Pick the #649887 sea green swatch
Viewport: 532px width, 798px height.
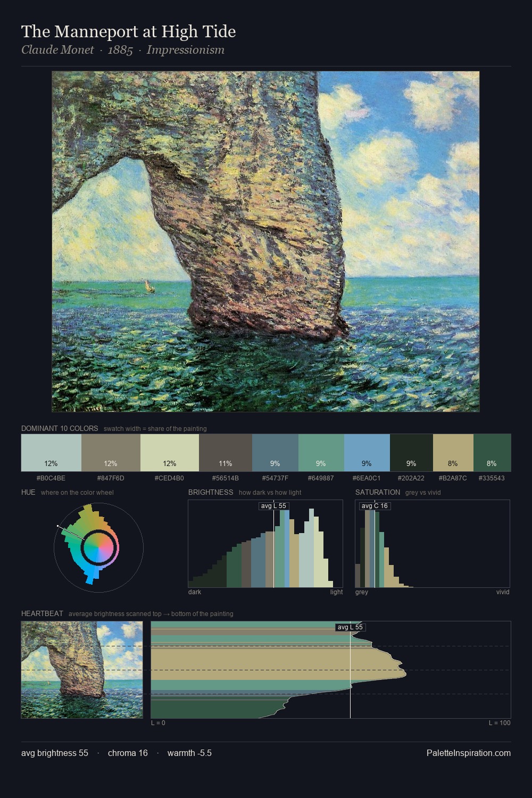pos(321,453)
